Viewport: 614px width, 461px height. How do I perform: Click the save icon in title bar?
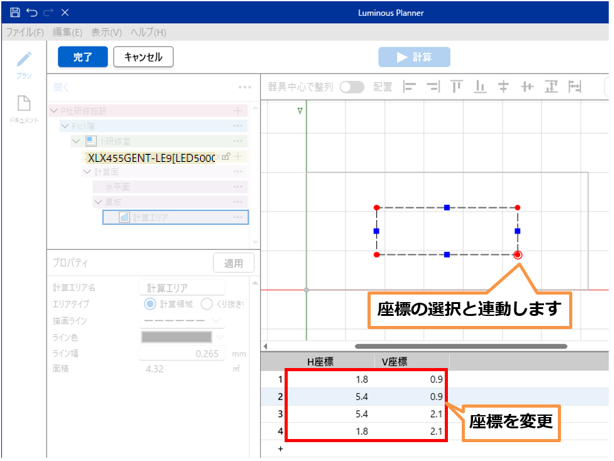point(14,12)
